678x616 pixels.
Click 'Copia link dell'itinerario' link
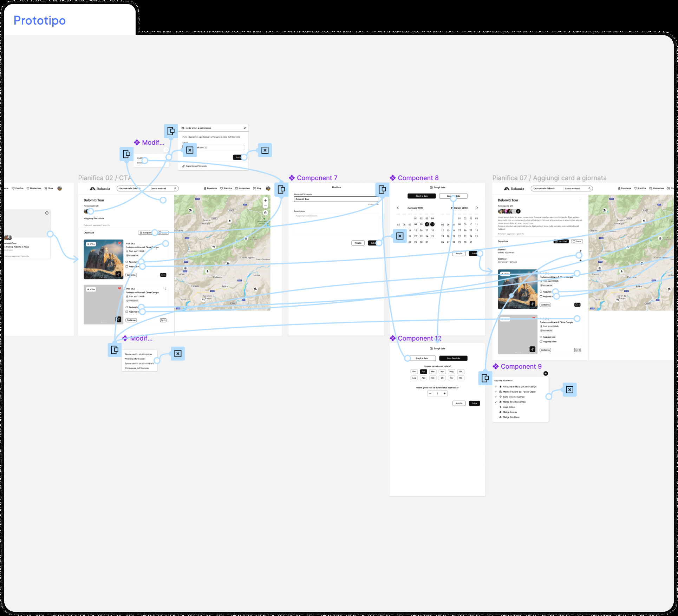196,166
